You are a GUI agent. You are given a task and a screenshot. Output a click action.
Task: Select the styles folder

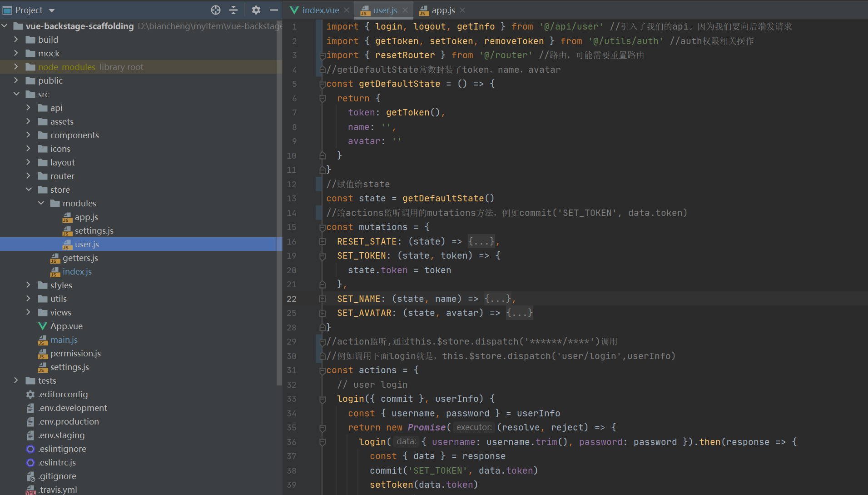[61, 285]
